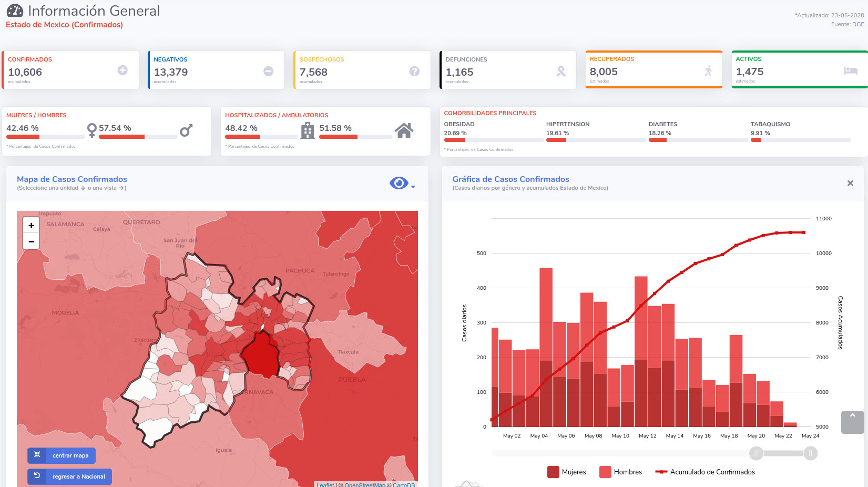Click the walking person icon in Recuperados card

708,70
